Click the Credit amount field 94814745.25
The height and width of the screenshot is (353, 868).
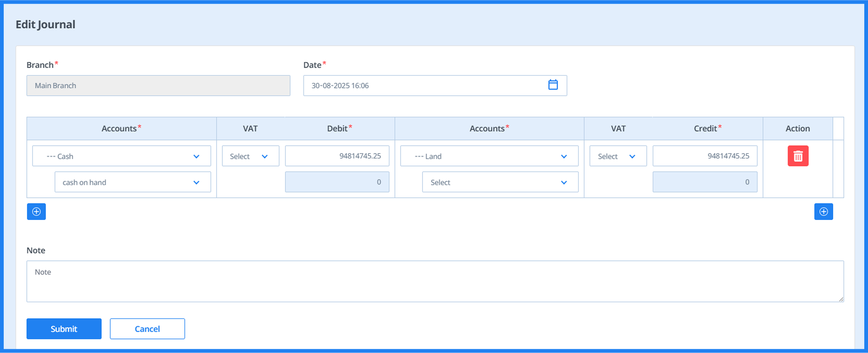[x=705, y=156]
